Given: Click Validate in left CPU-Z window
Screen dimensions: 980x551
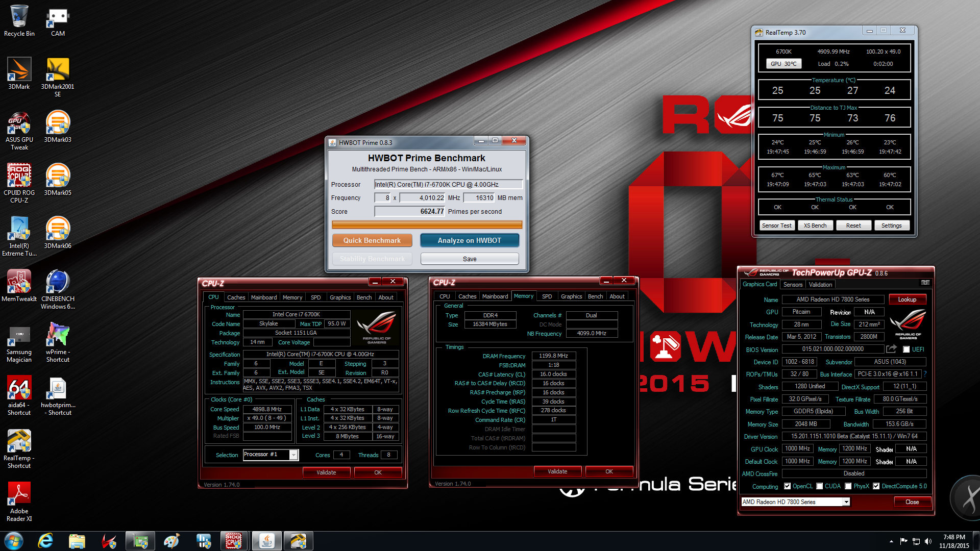Looking at the screenshot, I should coord(326,472).
